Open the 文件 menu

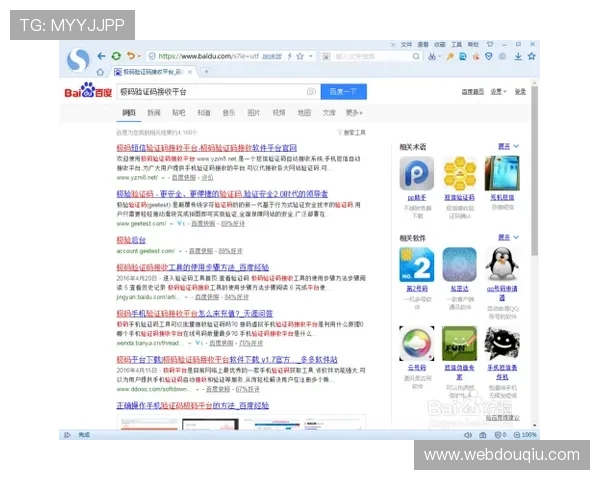coord(406,45)
